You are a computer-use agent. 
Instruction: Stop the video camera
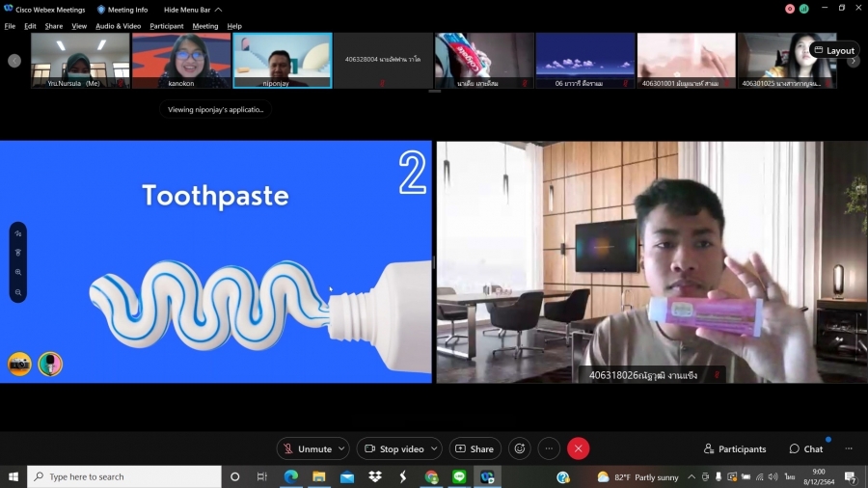click(x=393, y=448)
